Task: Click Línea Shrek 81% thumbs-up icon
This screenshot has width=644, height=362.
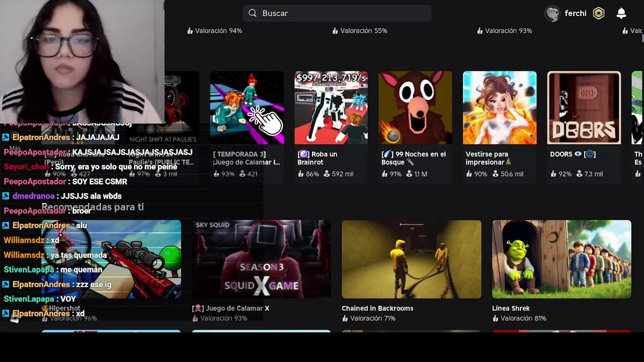Action: click(x=496, y=318)
